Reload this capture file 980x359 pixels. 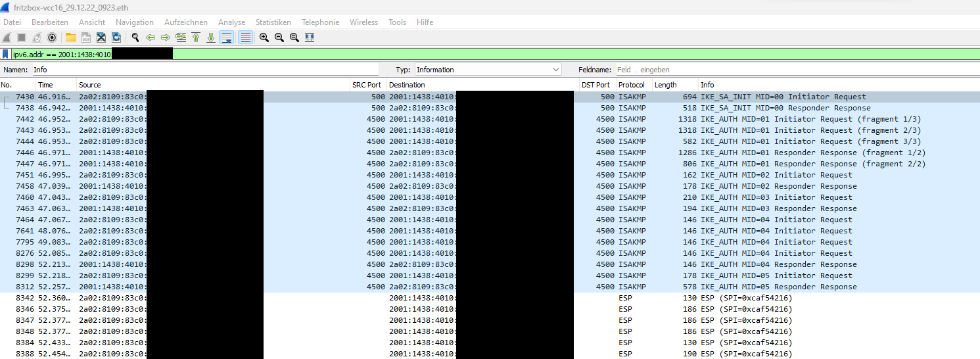tap(116, 37)
